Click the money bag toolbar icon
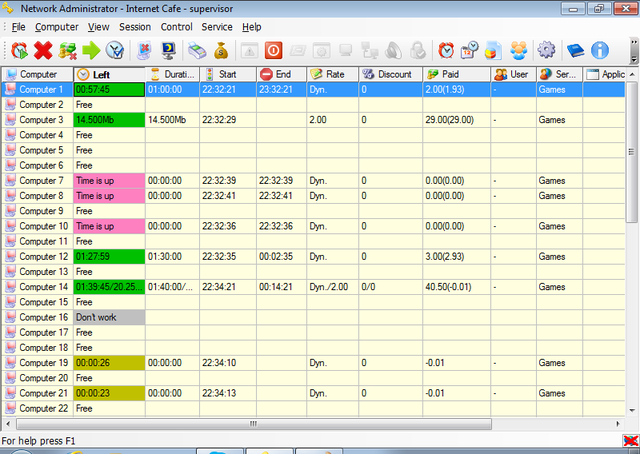Screen dimensions: 640x454 [221, 51]
